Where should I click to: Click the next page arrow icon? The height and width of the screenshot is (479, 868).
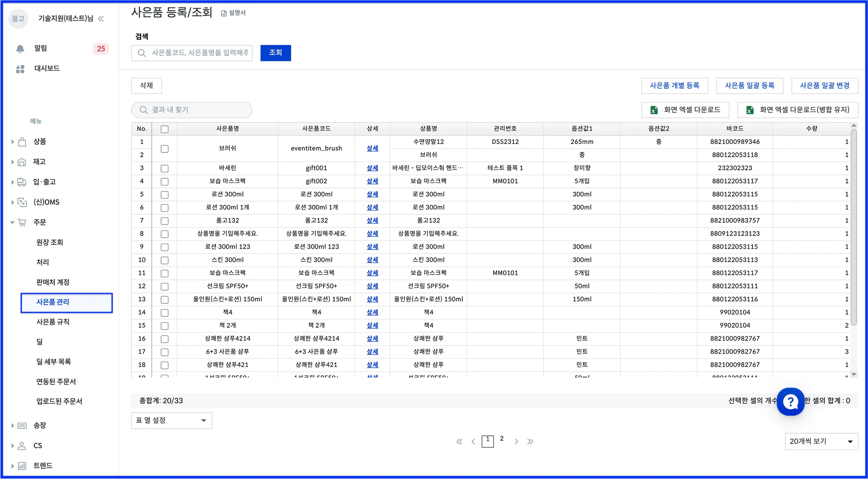click(x=516, y=442)
